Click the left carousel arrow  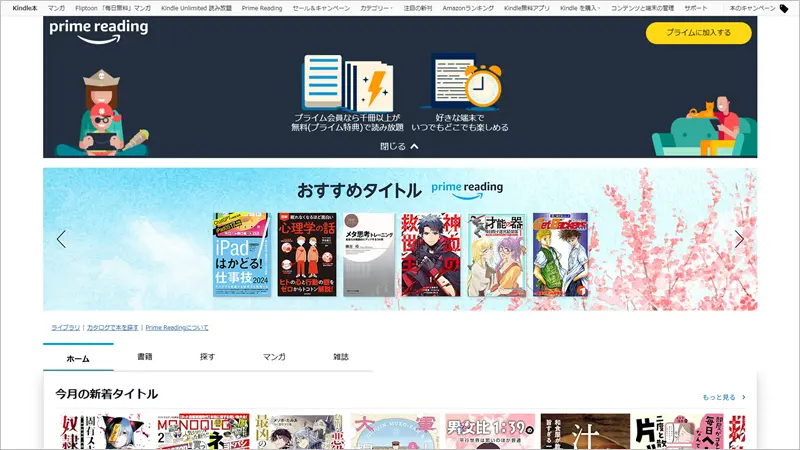61,239
